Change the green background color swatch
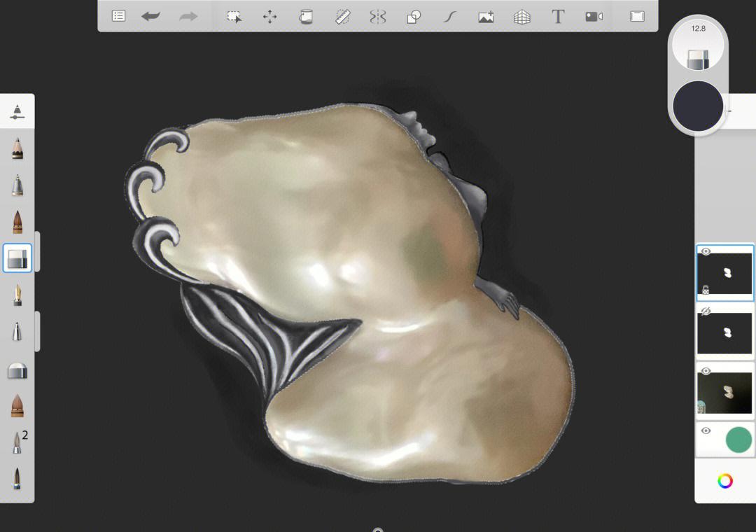 point(738,440)
